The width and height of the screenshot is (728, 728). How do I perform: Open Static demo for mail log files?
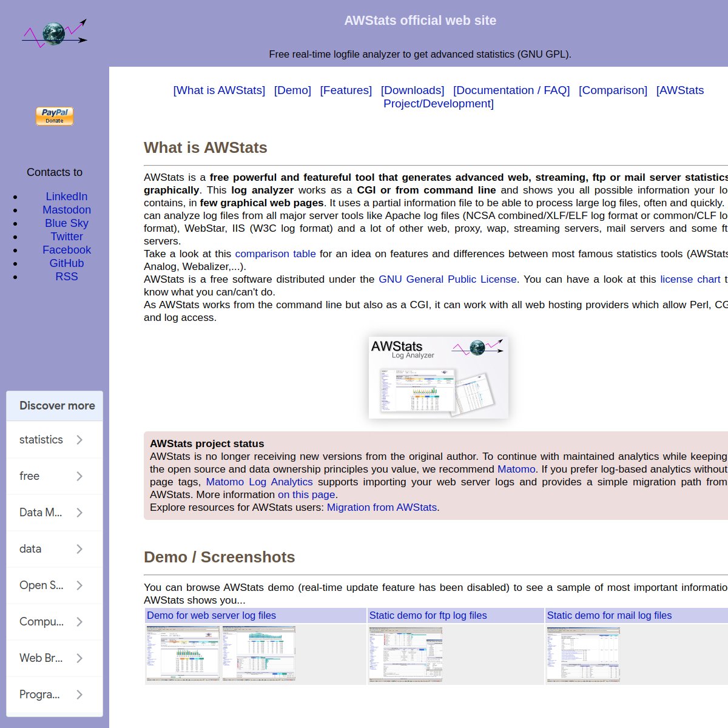tap(609, 615)
